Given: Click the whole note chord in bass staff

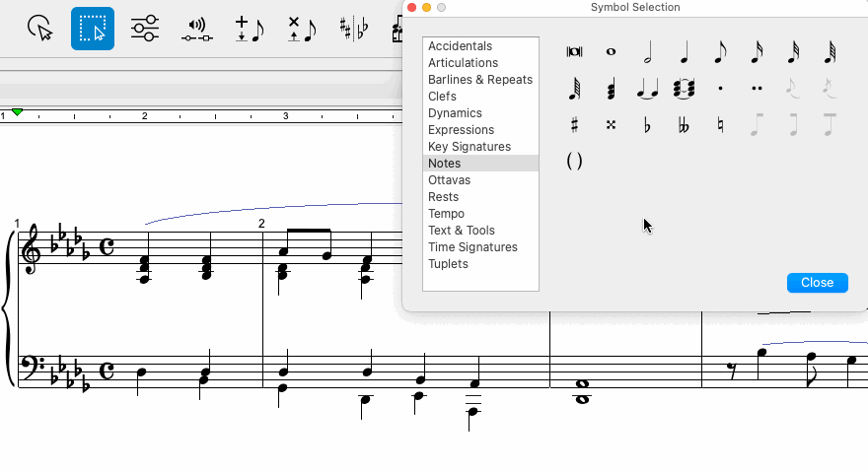Looking at the screenshot, I should point(582,391).
